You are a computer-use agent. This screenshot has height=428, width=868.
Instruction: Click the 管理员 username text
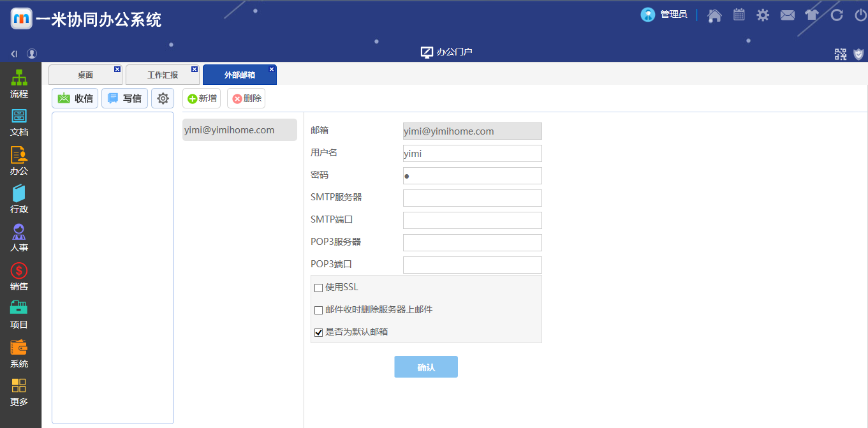(673, 15)
